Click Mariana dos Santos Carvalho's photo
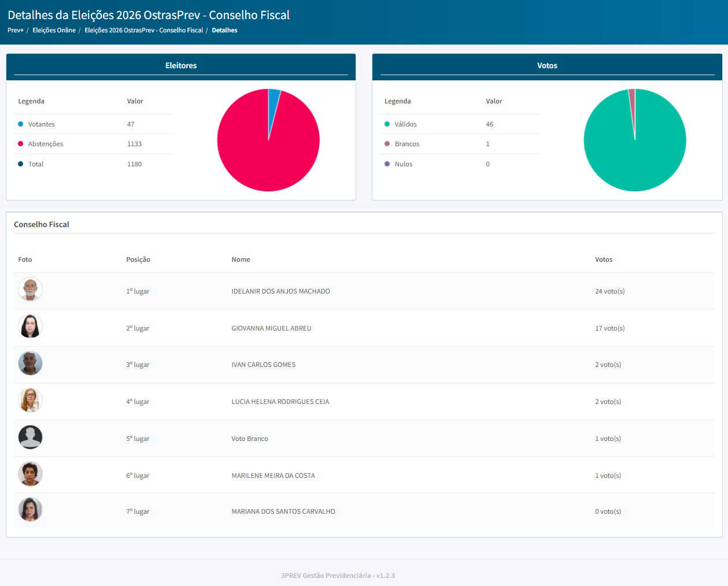This screenshot has height=586, width=728. click(30, 510)
